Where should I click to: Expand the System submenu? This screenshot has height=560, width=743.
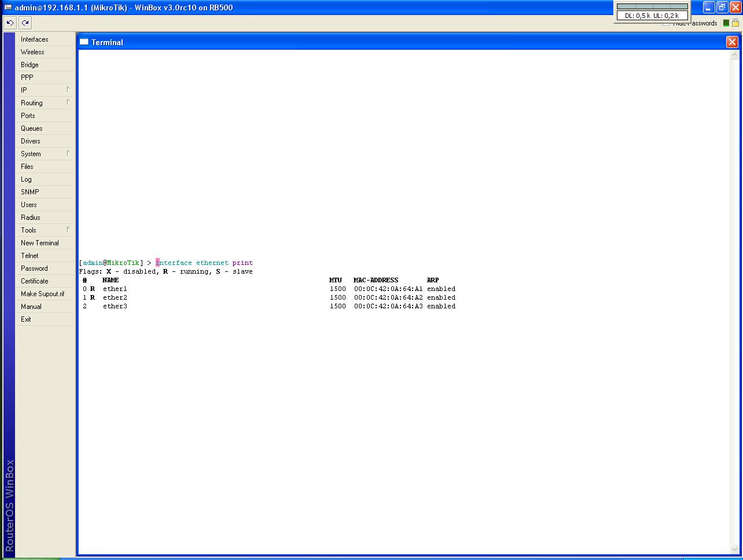pos(45,154)
